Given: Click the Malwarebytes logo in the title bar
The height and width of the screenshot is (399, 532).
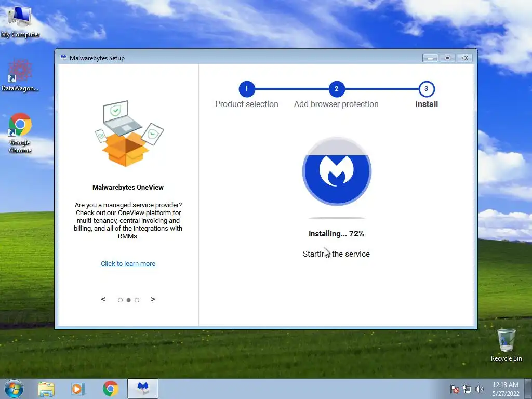Looking at the screenshot, I should point(63,58).
